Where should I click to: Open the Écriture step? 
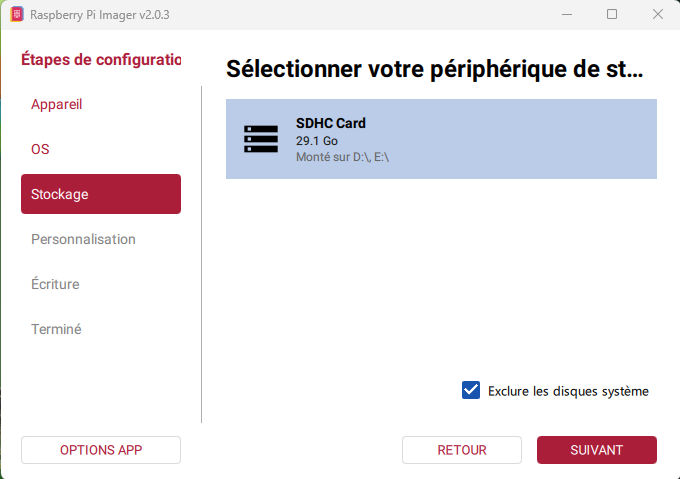click(x=55, y=284)
